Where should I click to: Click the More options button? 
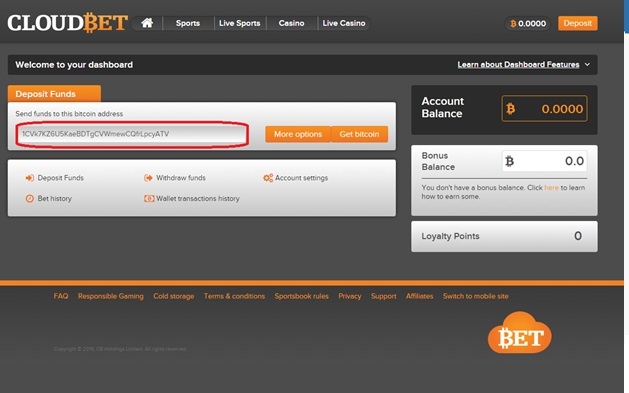point(298,134)
